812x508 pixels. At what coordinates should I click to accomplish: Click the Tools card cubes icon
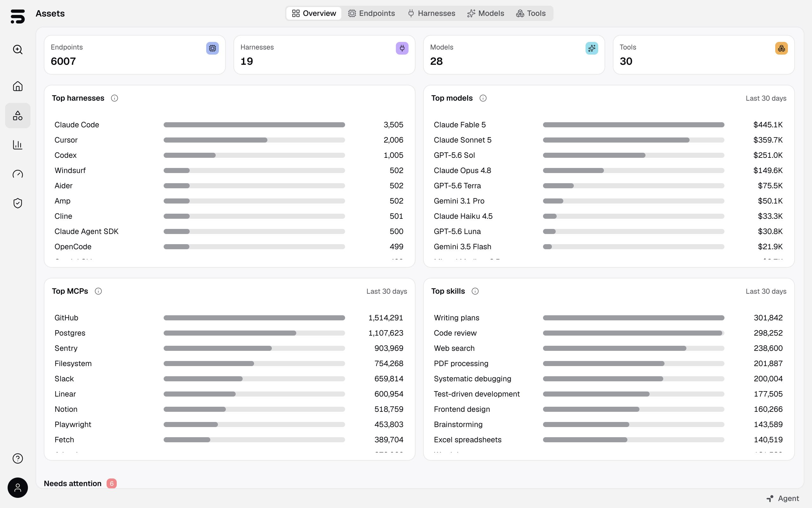pyautogui.click(x=782, y=48)
